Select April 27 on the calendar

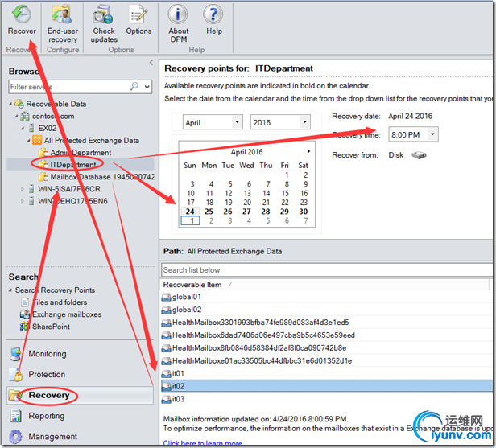pyautogui.click(x=246, y=212)
